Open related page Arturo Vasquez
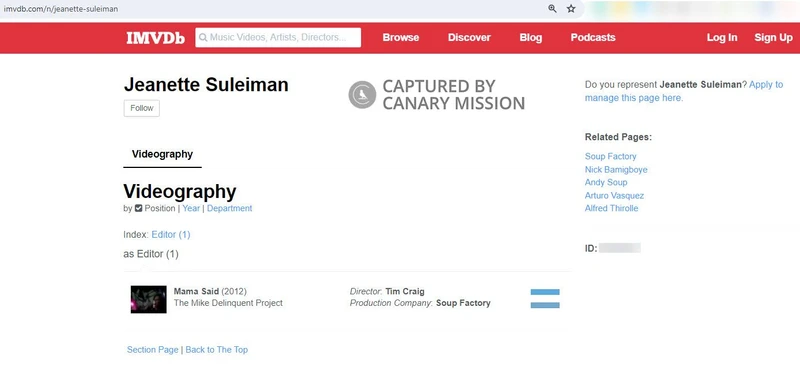Screen dimensions: 800x378 pyautogui.click(x=614, y=195)
